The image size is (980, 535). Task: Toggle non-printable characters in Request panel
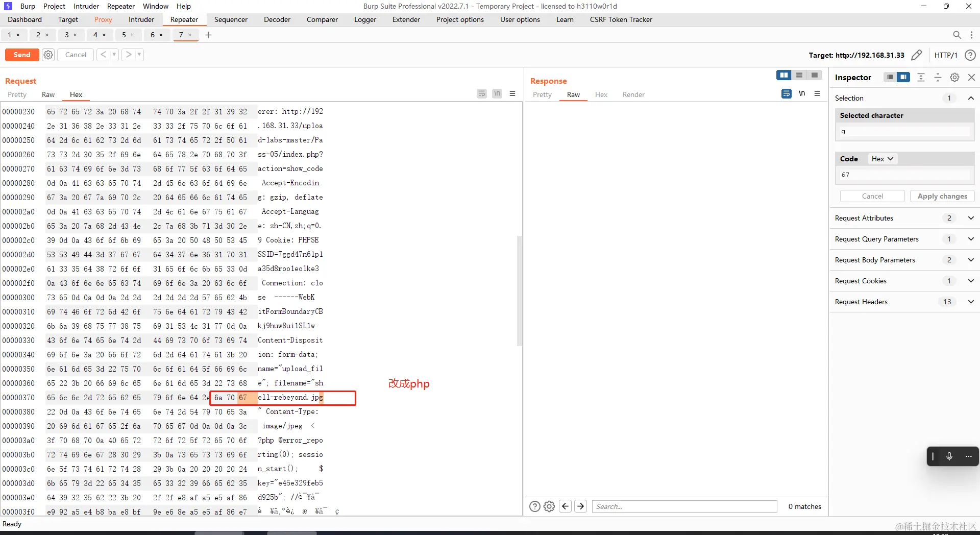point(497,94)
